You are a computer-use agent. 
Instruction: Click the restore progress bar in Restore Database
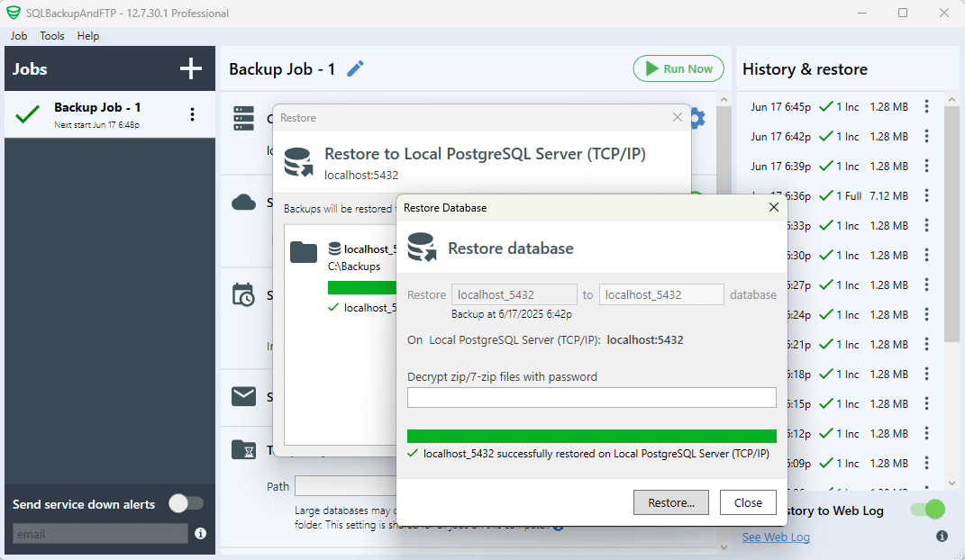[x=591, y=436]
